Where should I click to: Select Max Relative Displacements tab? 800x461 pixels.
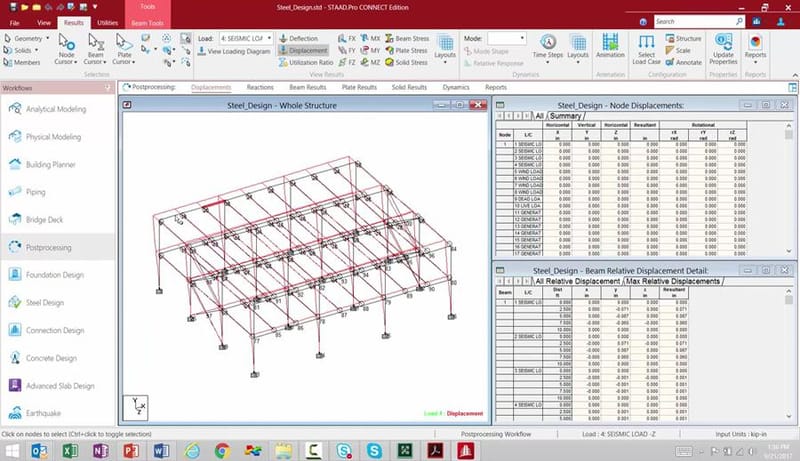672,281
